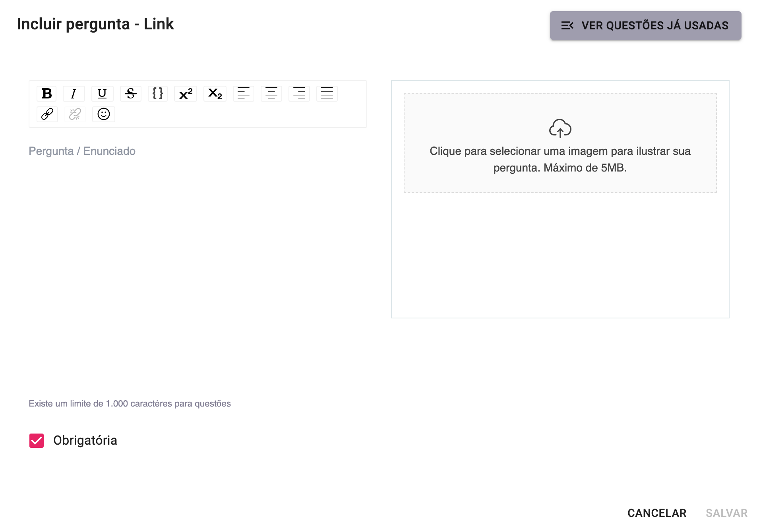Apply subscript formatting

[x=215, y=94]
